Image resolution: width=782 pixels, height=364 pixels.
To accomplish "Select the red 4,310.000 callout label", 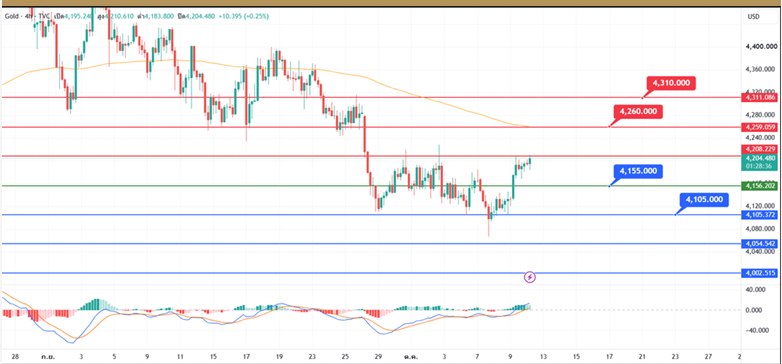I will point(671,83).
